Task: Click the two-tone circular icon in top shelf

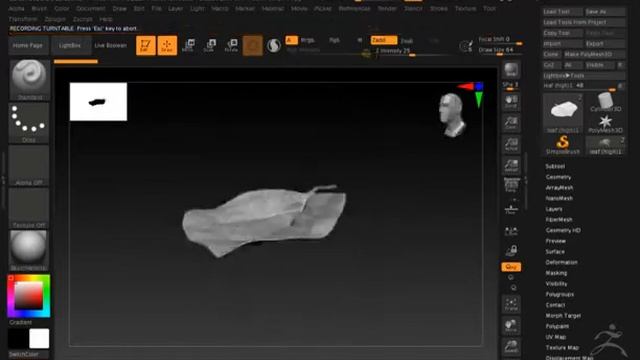Action: coord(274,45)
